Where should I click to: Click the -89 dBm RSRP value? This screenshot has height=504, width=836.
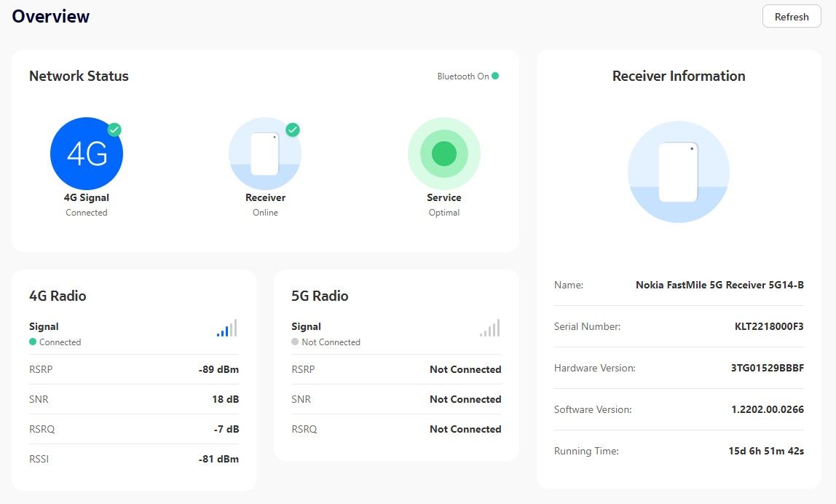coord(218,369)
